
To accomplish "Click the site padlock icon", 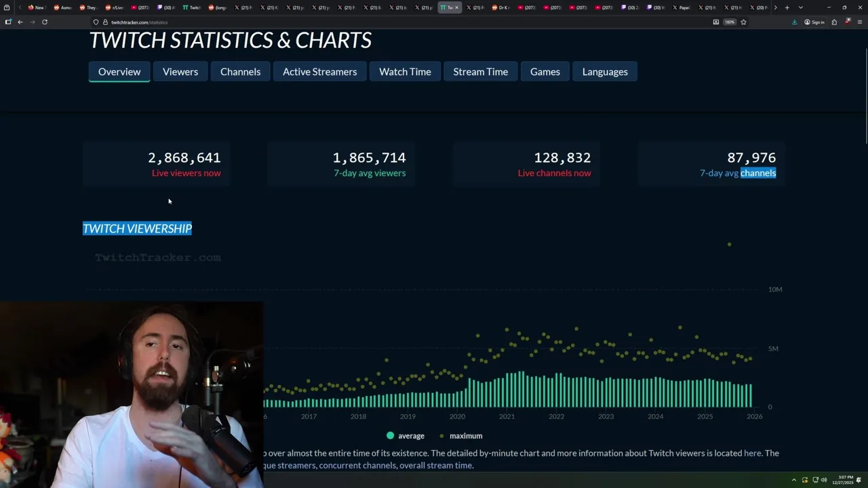I will point(105,22).
